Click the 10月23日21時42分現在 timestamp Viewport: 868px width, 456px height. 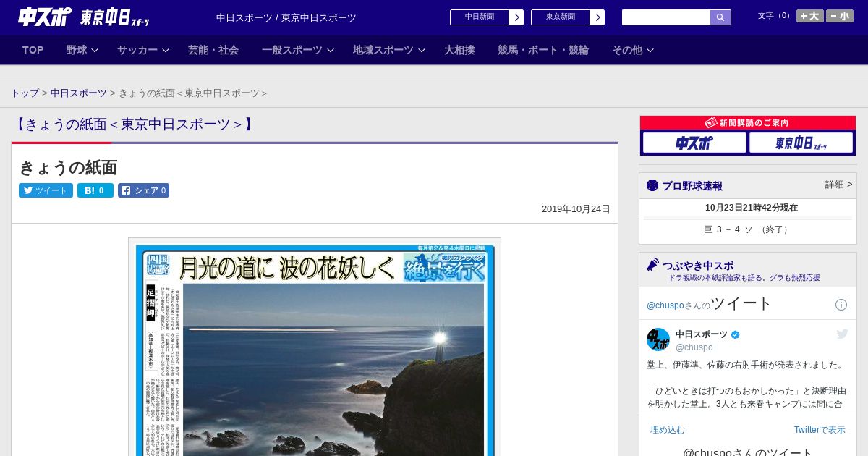pos(752,208)
